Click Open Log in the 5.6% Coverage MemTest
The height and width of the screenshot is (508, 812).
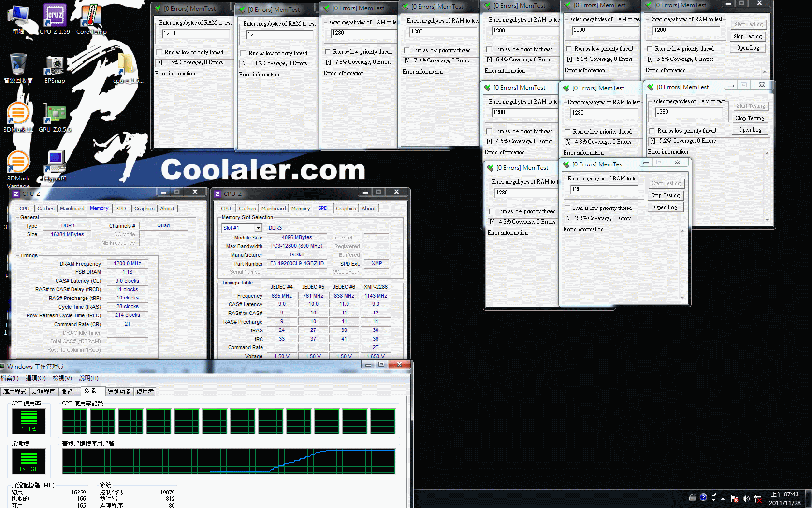coord(747,48)
